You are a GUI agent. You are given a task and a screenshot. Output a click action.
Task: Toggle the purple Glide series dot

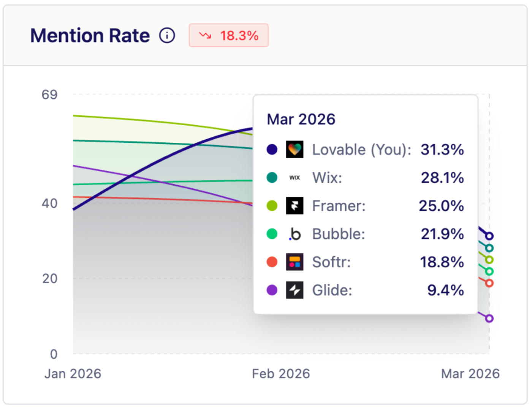pyautogui.click(x=271, y=290)
